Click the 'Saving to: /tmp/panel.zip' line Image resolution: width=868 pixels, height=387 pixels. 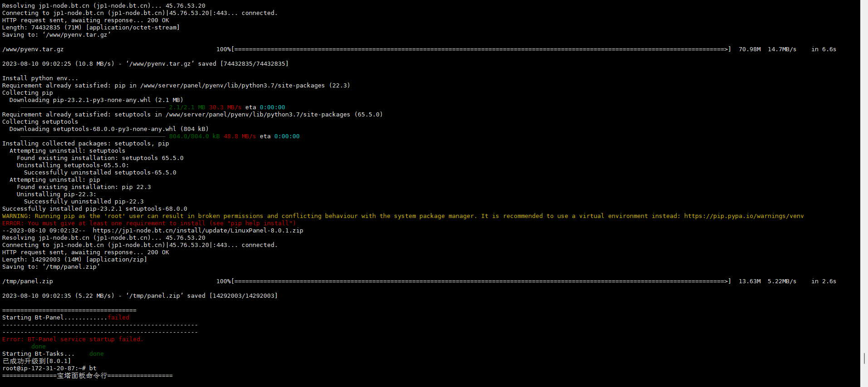[x=51, y=267]
